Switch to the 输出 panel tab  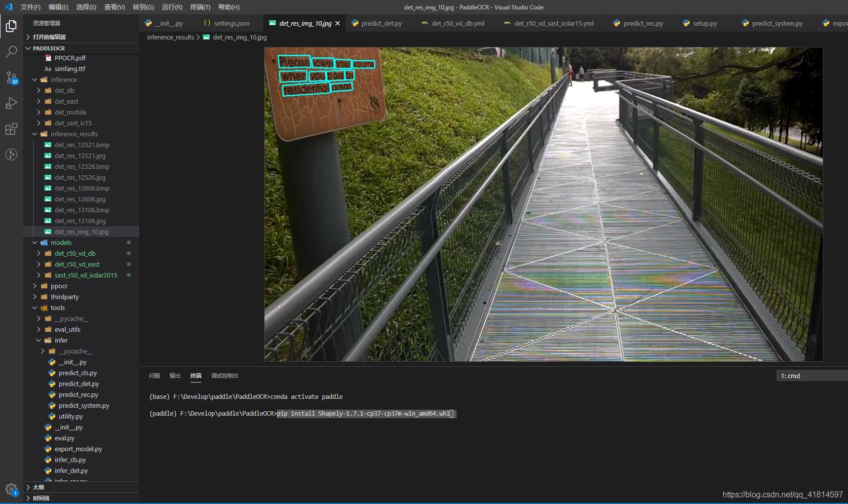[x=175, y=376]
